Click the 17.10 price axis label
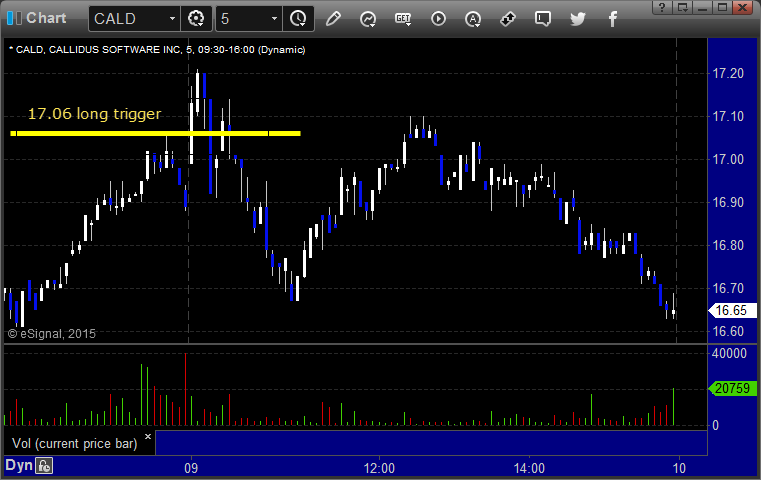This screenshot has height=480, width=761. [728, 116]
